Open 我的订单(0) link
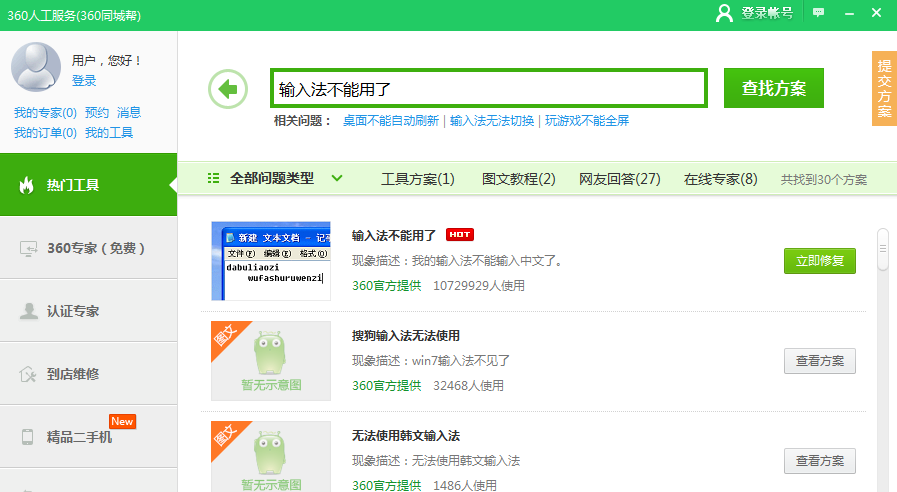This screenshot has height=492, width=897. click(45, 133)
